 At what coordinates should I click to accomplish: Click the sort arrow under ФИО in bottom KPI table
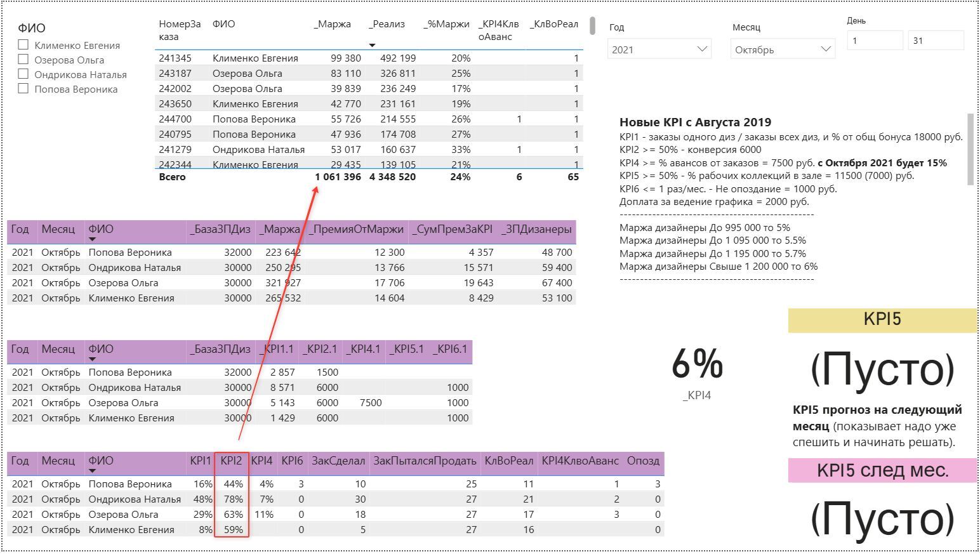(x=92, y=471)
